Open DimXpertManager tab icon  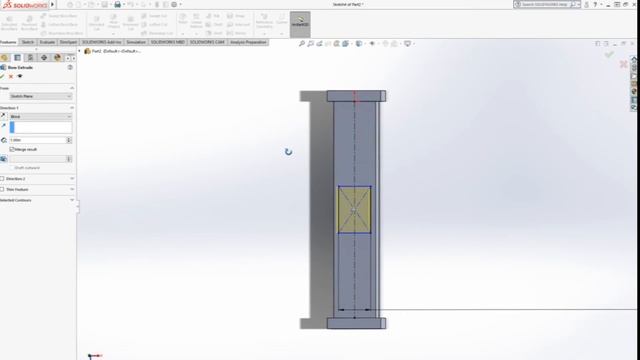coord(44,58)
